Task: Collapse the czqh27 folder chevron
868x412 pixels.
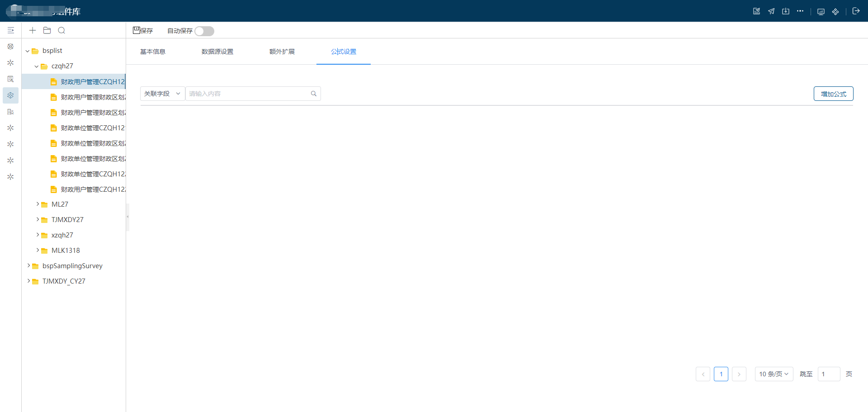Action: click(37, 66)
